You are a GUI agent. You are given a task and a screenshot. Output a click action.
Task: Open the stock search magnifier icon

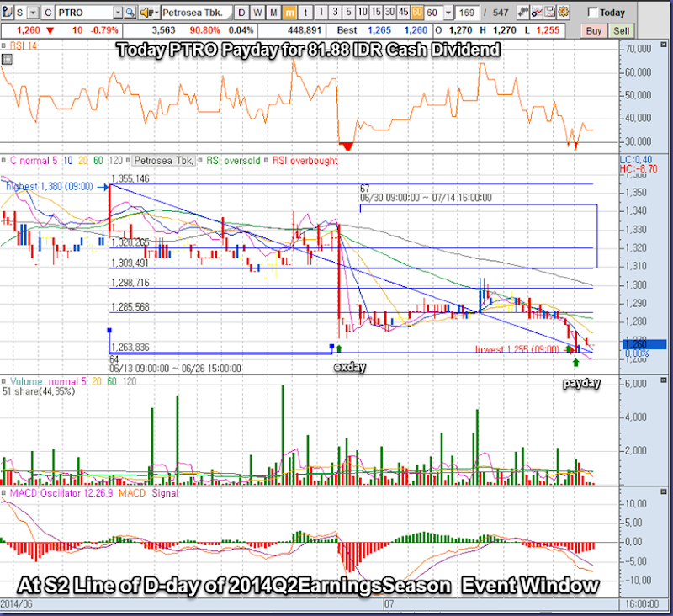tap(130, 13)
